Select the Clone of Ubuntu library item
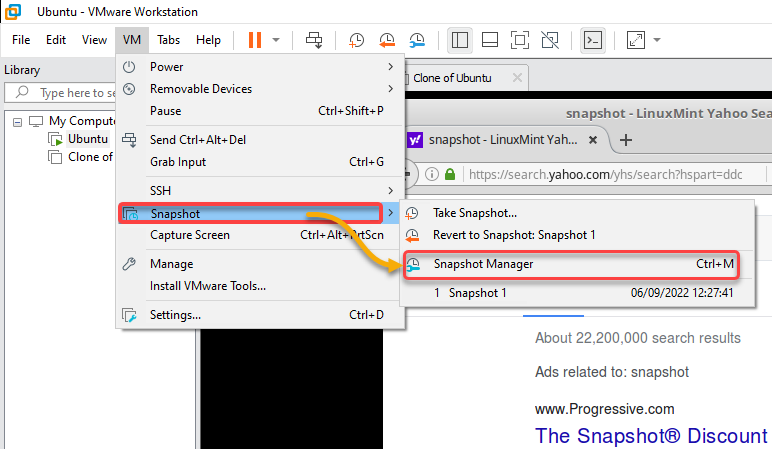This screenshot has height=449, width=772. tap(90, 157)
